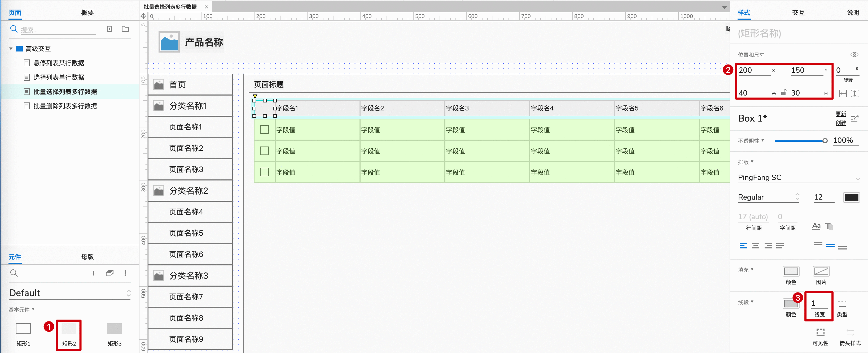Click the add folder icon in pages panel
Viewport: 868px width, 353px height.
pyautogui.click(x=125, y=29)
